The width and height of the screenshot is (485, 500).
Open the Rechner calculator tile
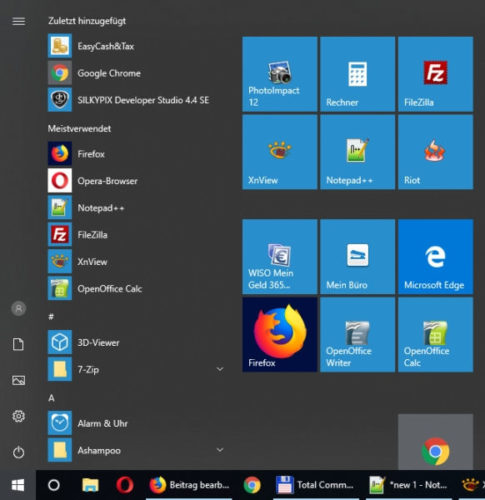pos(358,74)
